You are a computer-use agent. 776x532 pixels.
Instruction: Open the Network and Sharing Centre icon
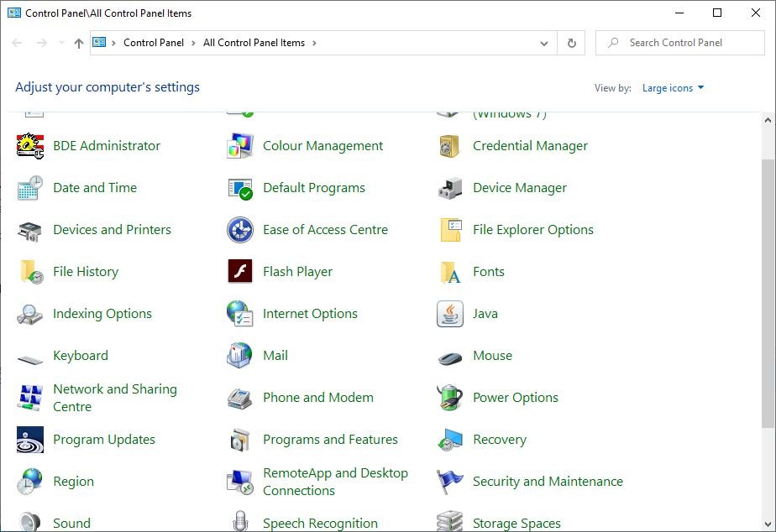point(30,398)
